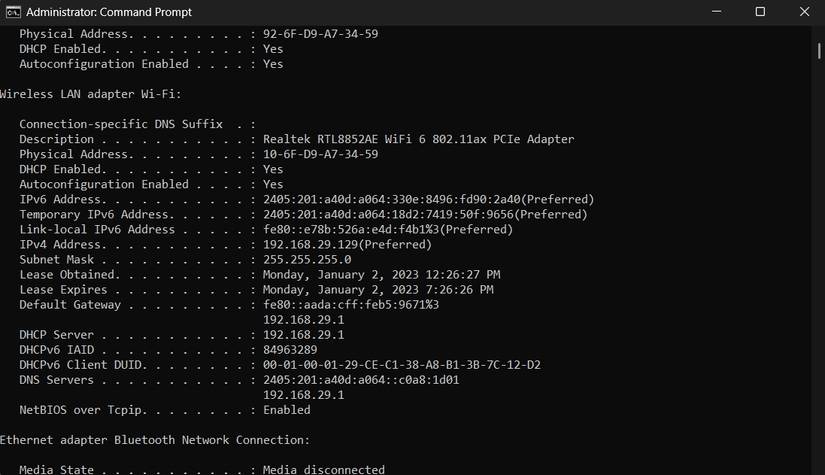The image size is (825, 475).
Task: Click the 'Media disconnected' status text
Action: click(x=324, y=469)
